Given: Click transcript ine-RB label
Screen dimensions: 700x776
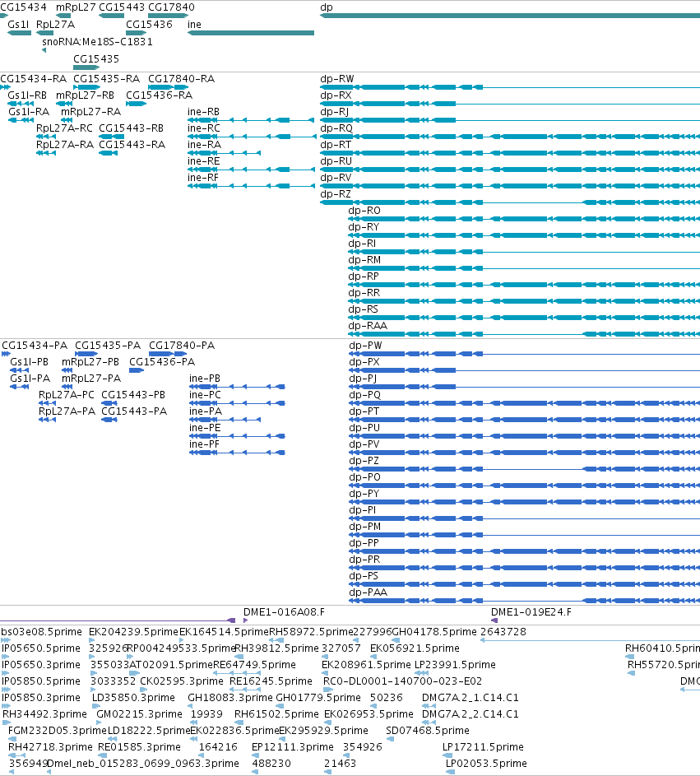Looking at the screenshot, I should click(x=203, y=112).
